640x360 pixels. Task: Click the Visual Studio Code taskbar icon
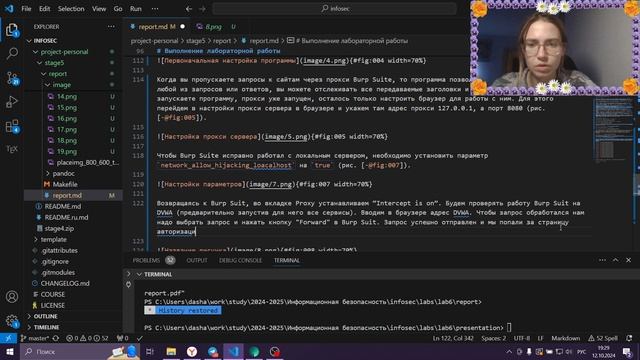pyautogui.click(x=233, y=351)
